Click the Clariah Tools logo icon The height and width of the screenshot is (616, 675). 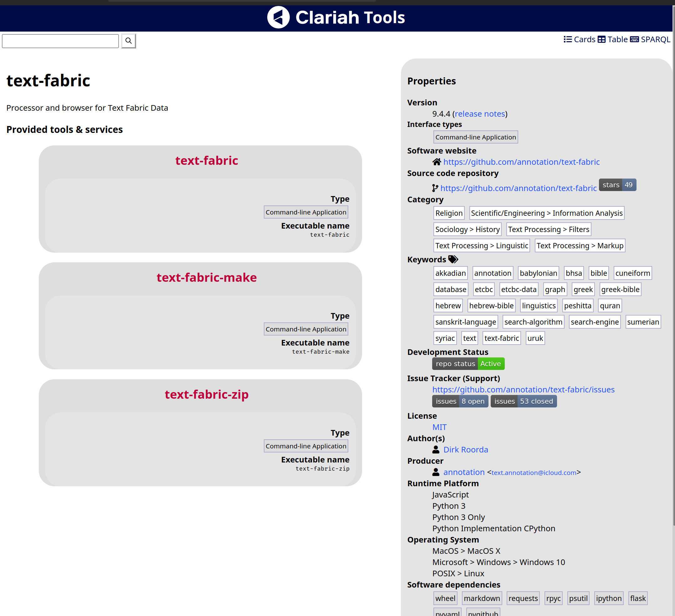(x=278, y=18)
